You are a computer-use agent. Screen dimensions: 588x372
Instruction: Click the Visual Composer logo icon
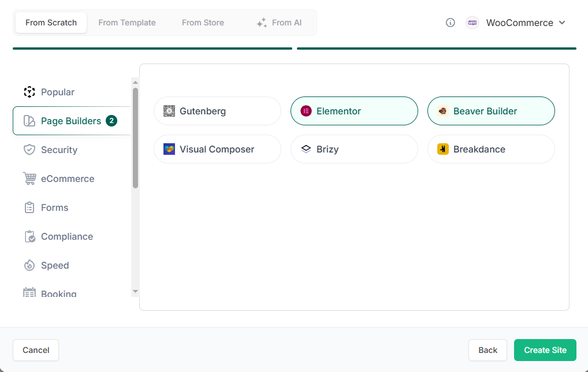(x=169, y=149)
